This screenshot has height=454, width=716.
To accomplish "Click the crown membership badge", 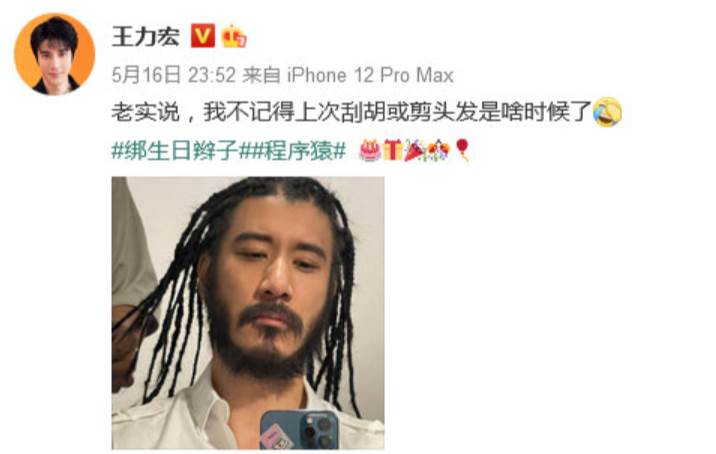I will tap(233, 36).
